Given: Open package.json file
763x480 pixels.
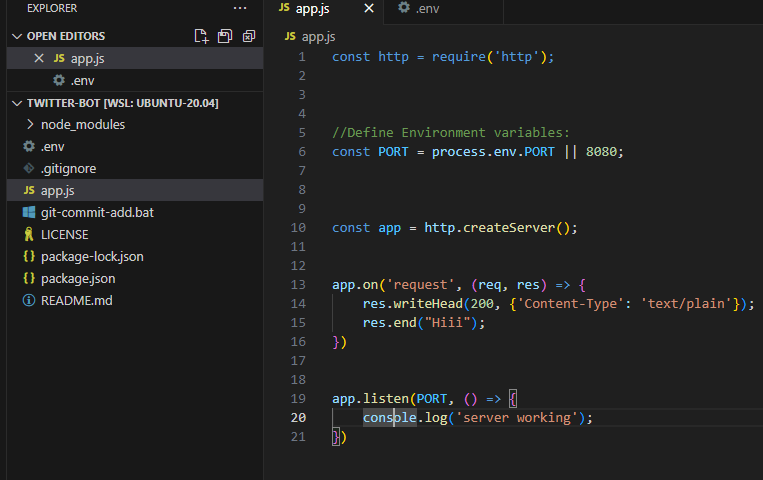Looking at the screenshot, I should [135, 278].
